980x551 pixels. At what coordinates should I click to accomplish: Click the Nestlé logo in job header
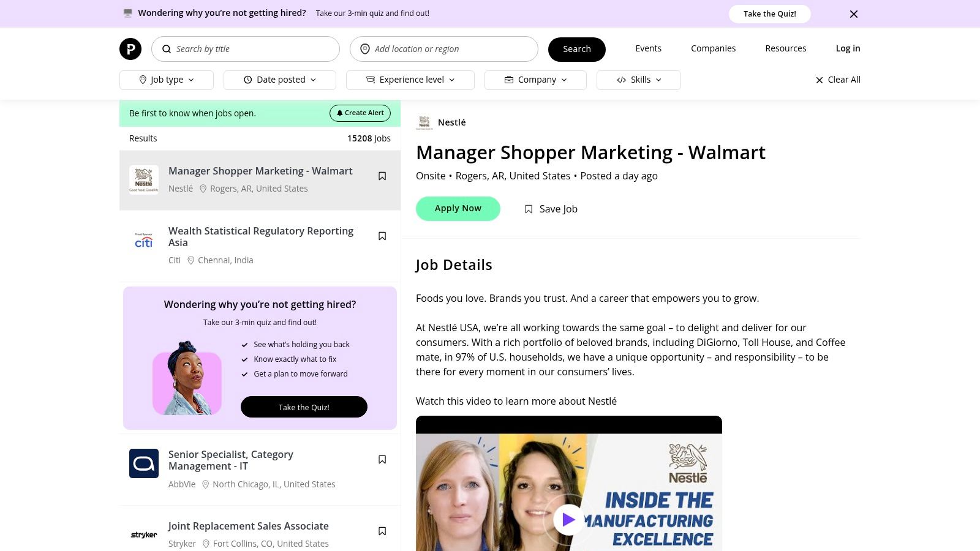click(x=424, y=122)
